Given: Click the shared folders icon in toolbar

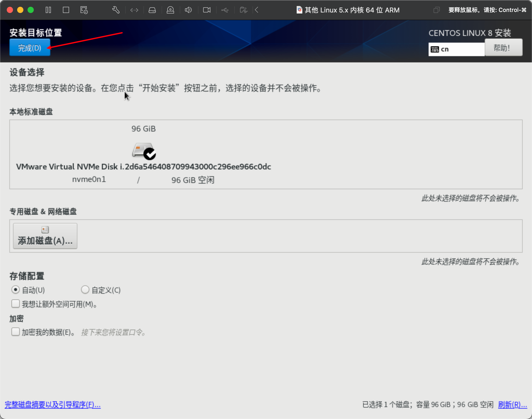Looking at the screenshot, I should pyautogui.click(x=243, y=10).
